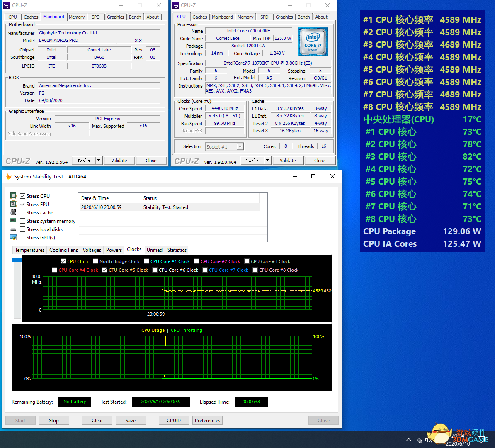Image resolution: width=495 pixels, height=448 pixels.
Task: Click the processor chip icon beside Stress CPU
Action: tap(13, 195)
